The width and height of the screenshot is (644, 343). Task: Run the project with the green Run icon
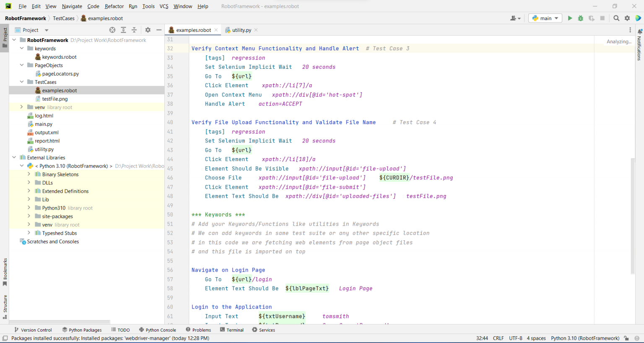coord(570,18)
